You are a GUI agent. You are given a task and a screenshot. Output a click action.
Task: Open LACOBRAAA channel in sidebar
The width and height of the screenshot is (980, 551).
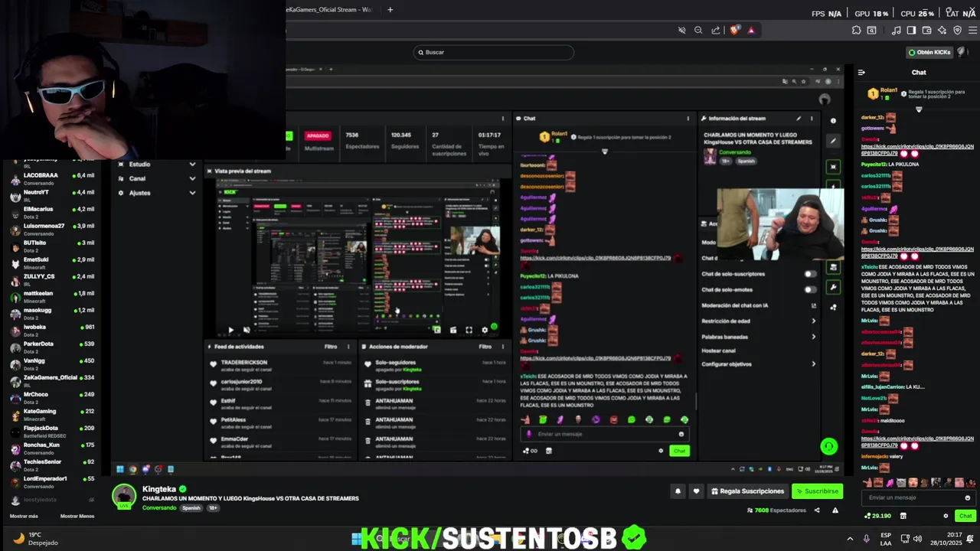pyautogui.click(x=52, y=178)
